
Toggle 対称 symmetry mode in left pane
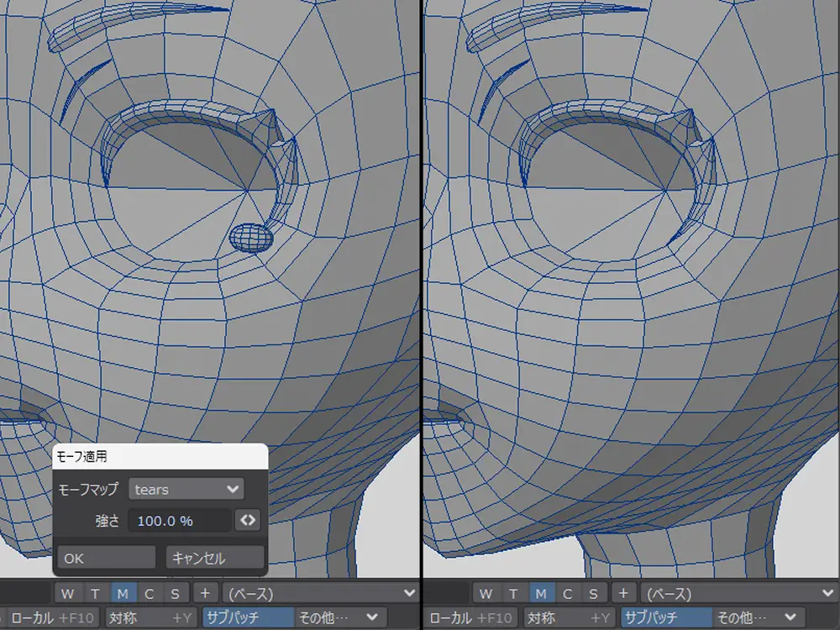tap(150, 618)
